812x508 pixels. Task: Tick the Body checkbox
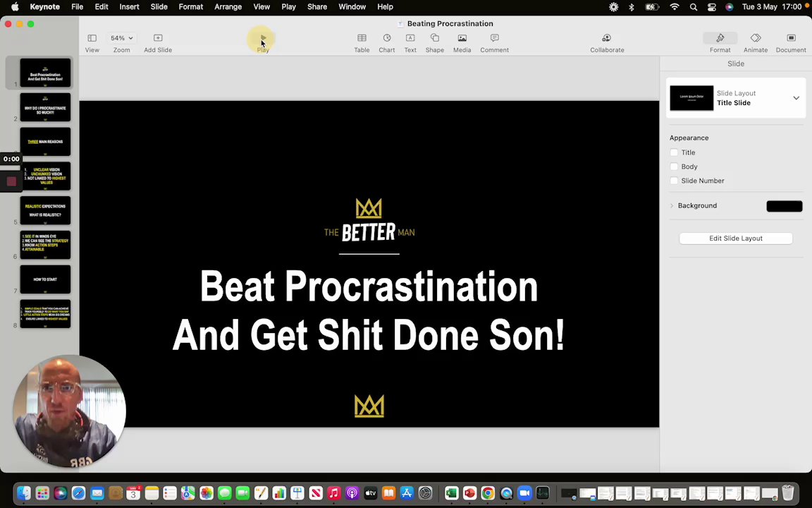point(674,167)
